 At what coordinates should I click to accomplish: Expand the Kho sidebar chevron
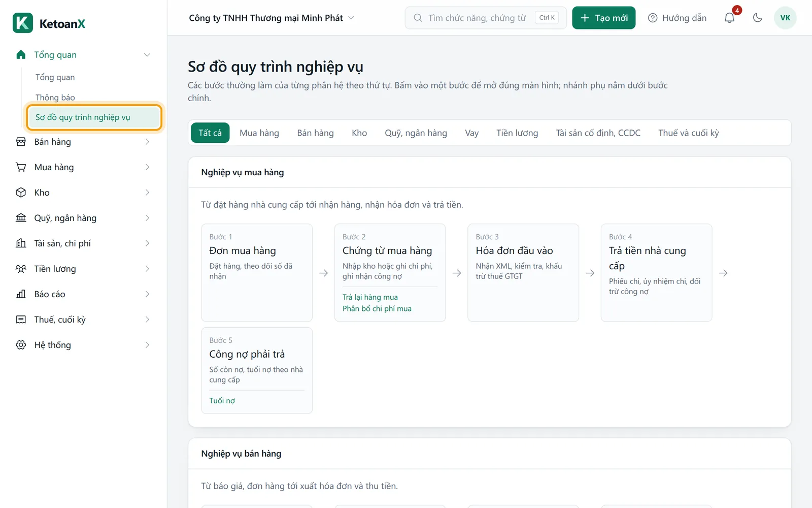coord(147,193)
